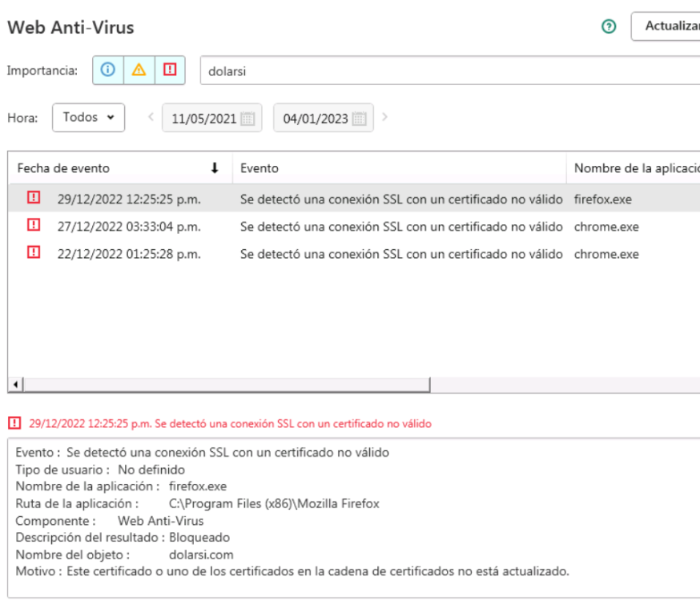Click the start date field 11/05/2021
The height and width of the screenshot is (601, 700).
[x=211, y=118]
